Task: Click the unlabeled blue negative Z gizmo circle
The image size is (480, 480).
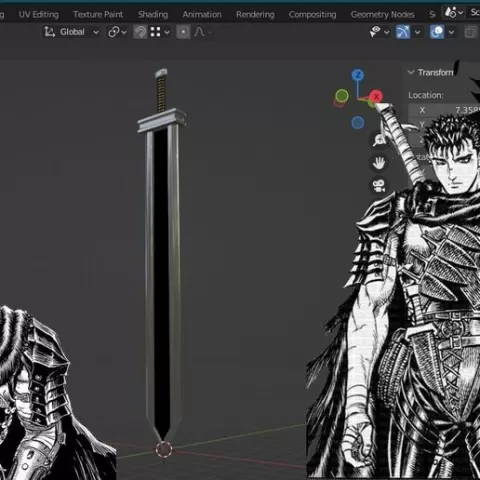Action: (358, 123)
